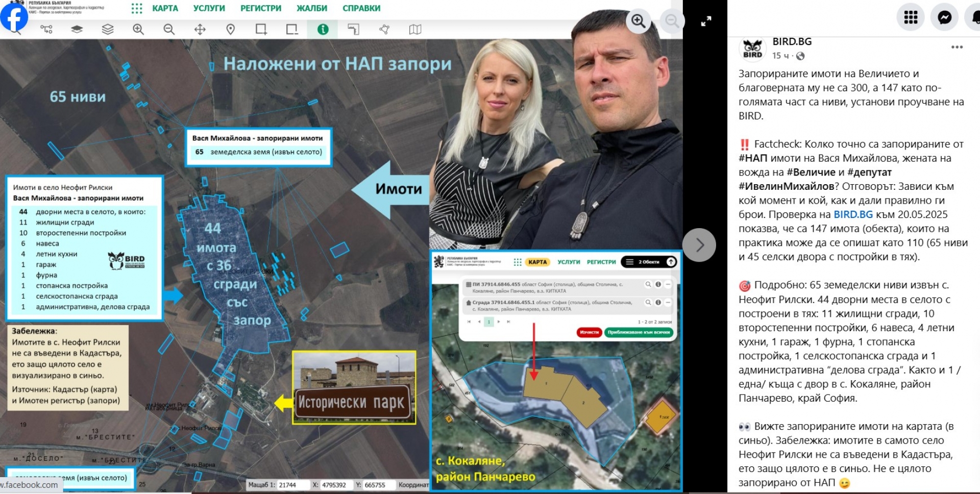Zoom in on the photo
The height and width of the screenshot is (494, 980).
point(639,21)
